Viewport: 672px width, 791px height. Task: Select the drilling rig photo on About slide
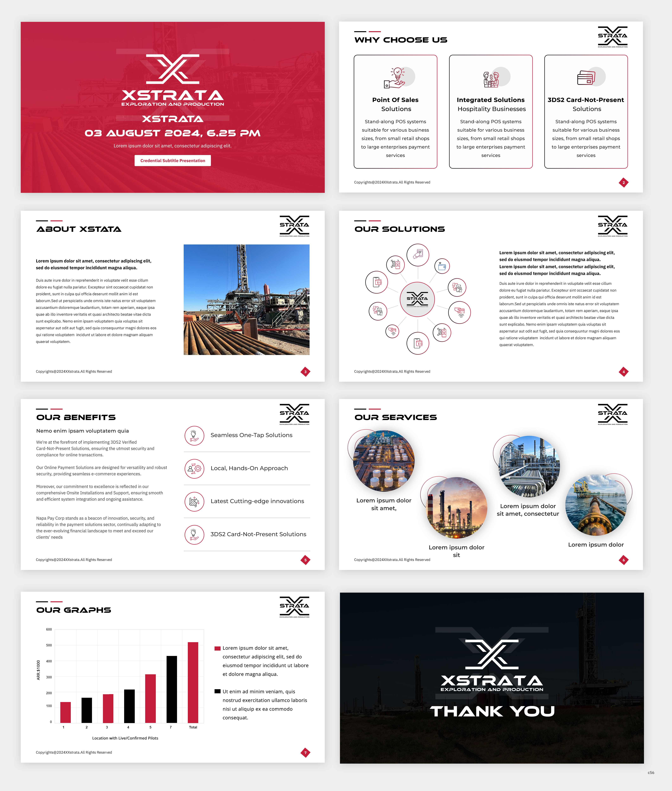point(247,300)
